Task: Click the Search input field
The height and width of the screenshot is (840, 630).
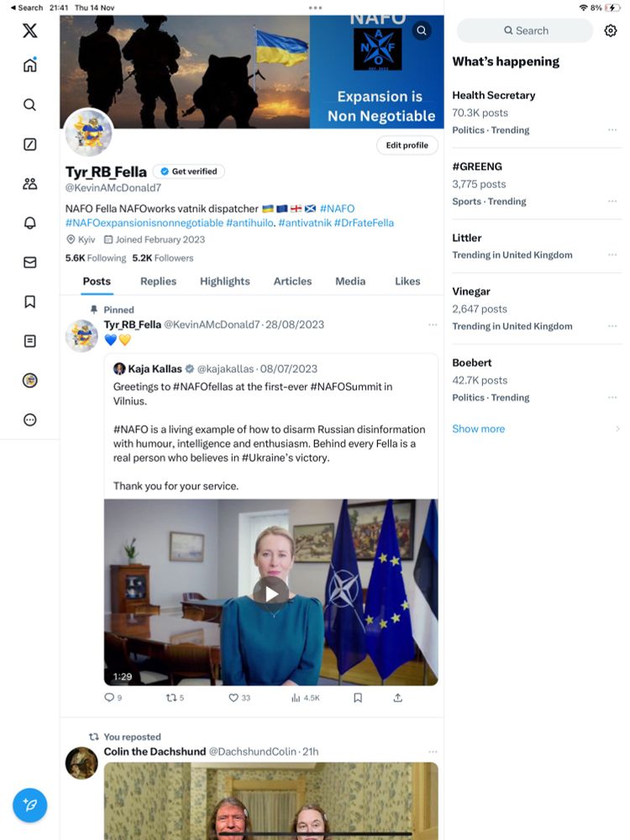Action: (525, 30)
